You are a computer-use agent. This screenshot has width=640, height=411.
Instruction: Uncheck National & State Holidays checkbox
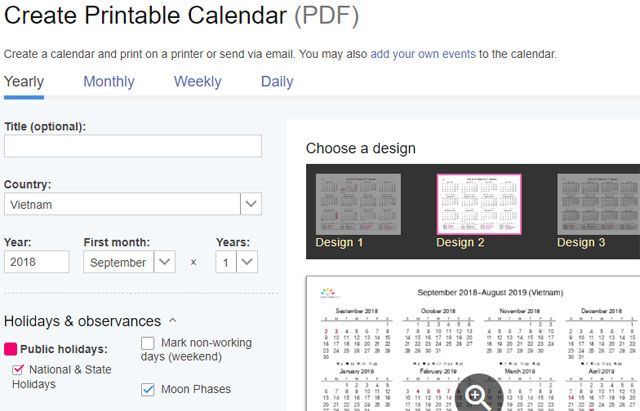pyautogui.click(x=19, y=370)
